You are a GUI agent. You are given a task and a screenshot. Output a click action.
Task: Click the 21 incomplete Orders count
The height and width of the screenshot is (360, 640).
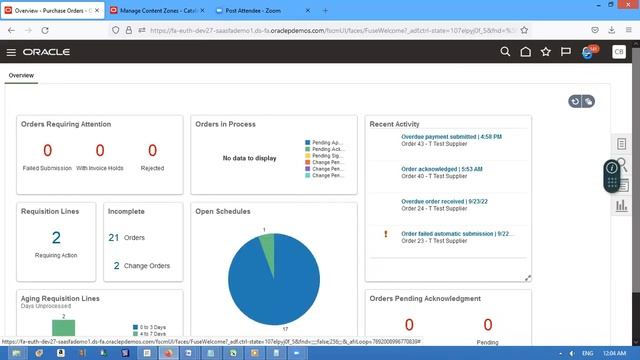113,238
